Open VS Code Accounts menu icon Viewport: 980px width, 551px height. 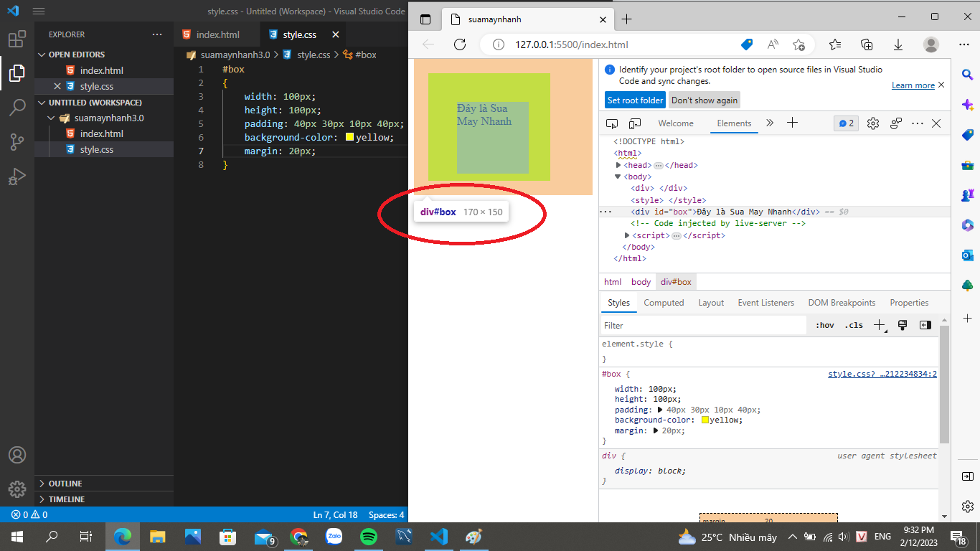[x=17, y=455]
